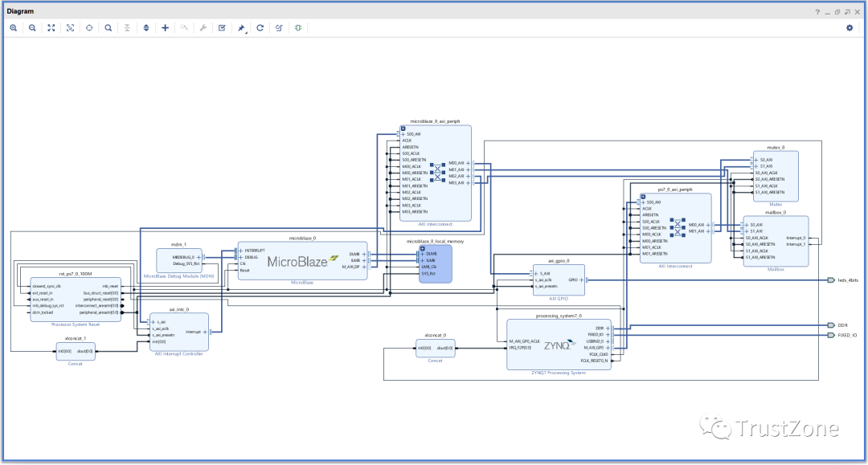Select the xlconcat_1 Concat block

(76, 351)
